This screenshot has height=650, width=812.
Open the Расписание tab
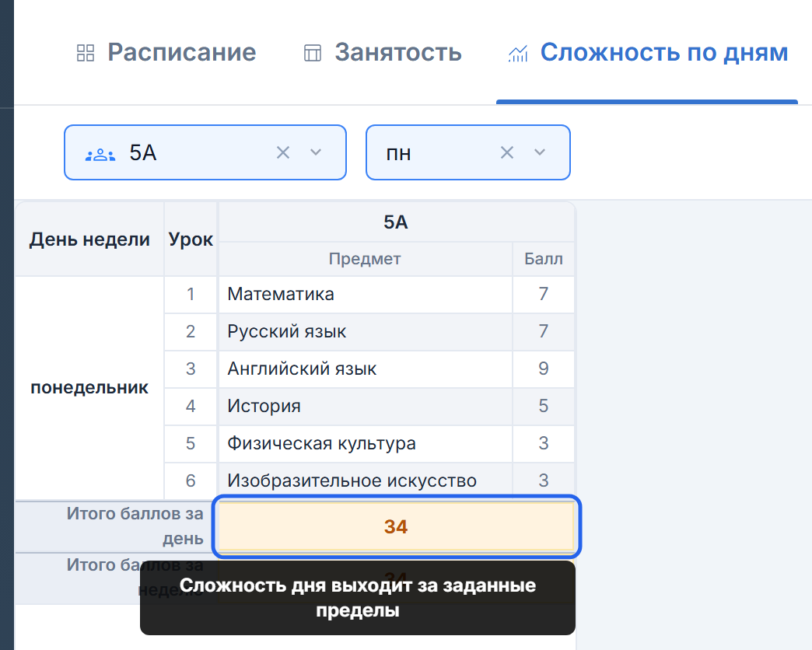coord(166,53)
